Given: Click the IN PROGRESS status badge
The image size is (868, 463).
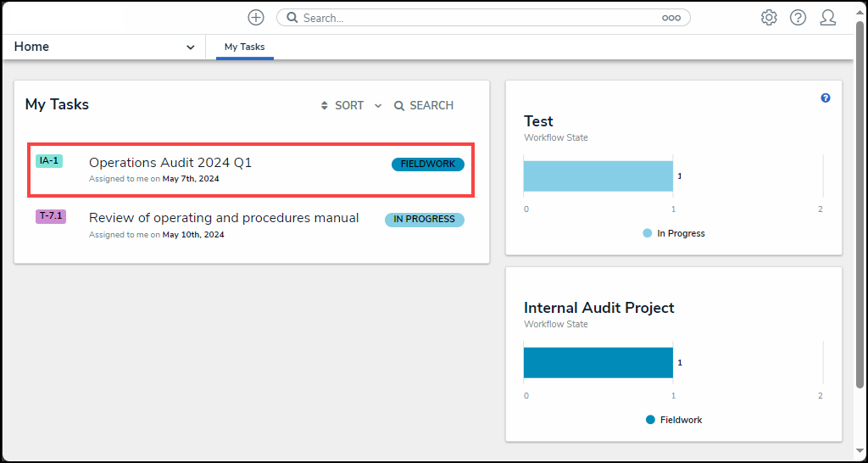Looking at the screenshot, I should pos(424,220).
